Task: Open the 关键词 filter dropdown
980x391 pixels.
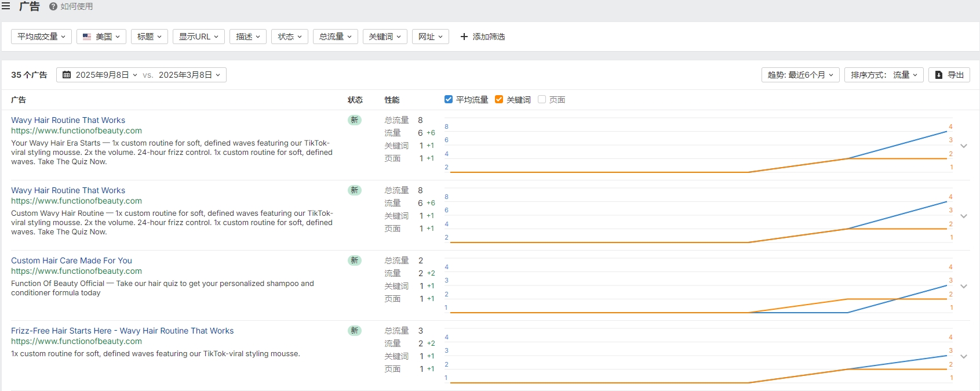Action: [x=385, y=37]
